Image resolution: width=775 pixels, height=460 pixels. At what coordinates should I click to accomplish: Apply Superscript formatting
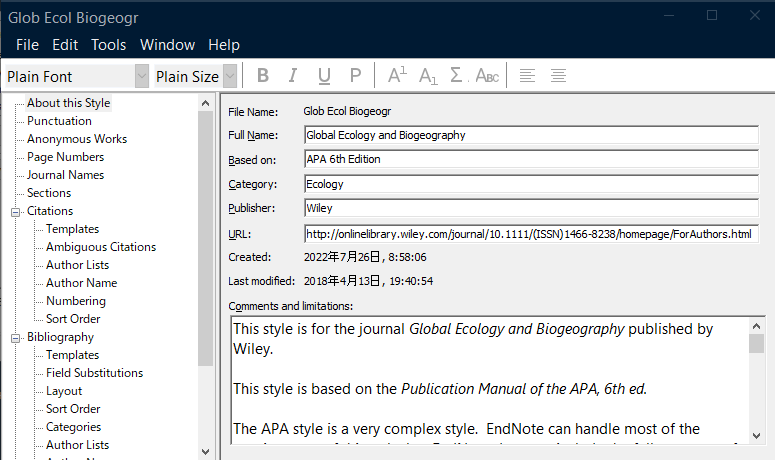397,76
